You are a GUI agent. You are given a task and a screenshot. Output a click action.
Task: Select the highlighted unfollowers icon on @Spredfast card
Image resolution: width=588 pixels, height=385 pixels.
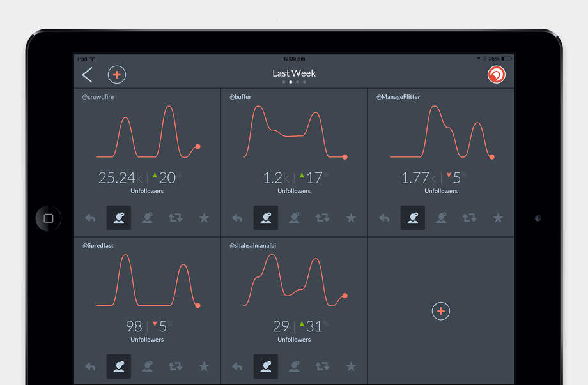(119, 366)
